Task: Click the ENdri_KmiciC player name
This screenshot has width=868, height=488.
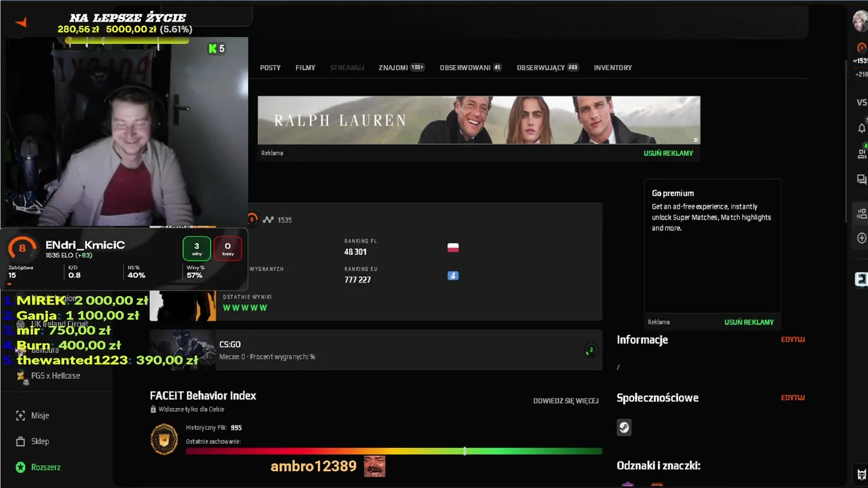Action: pyautogui.click(x=85, y=245)
